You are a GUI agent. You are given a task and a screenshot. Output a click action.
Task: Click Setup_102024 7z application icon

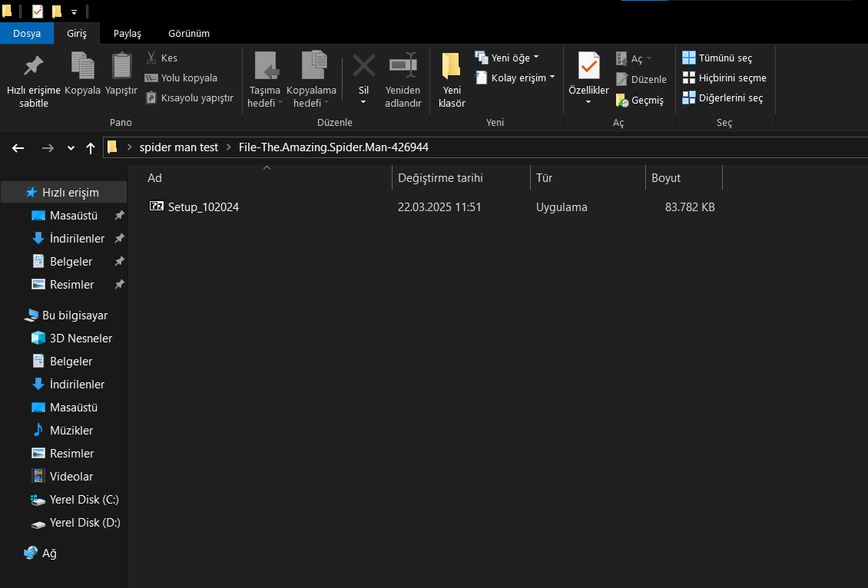point(157,206)
